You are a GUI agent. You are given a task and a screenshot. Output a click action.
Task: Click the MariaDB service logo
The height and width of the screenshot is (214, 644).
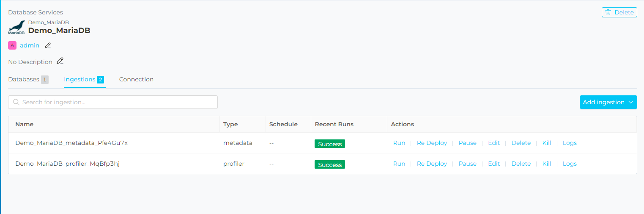pos(16,28)
